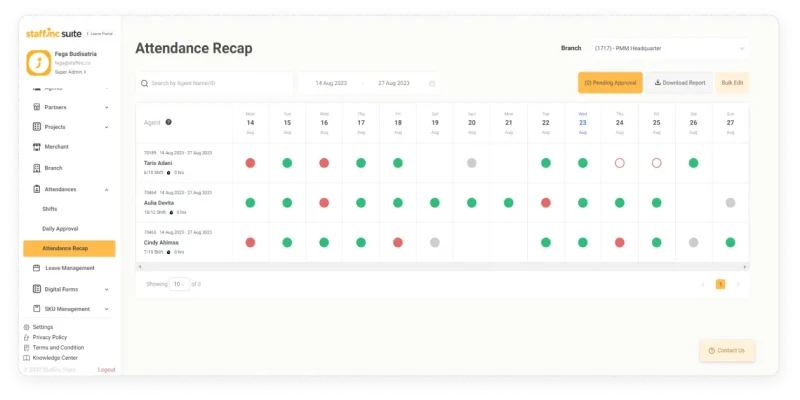Click the Digital Forms icon

click(x=36, y=289)
